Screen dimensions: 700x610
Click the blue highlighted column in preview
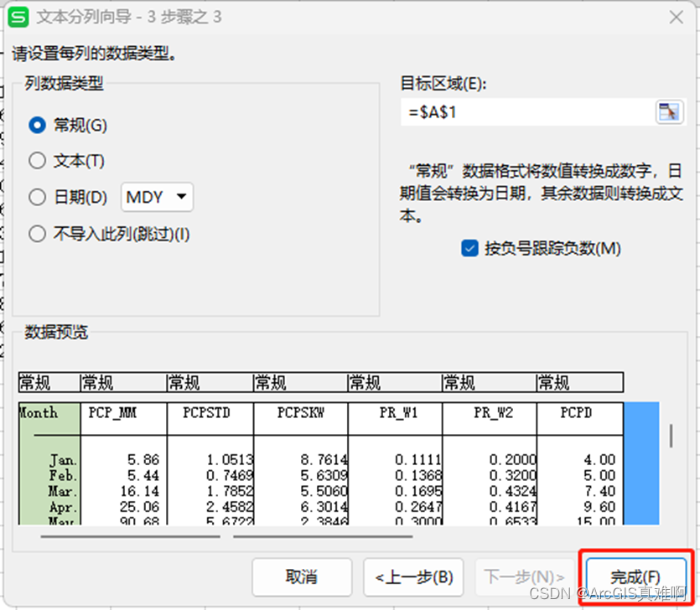click(x=641, y=463)
